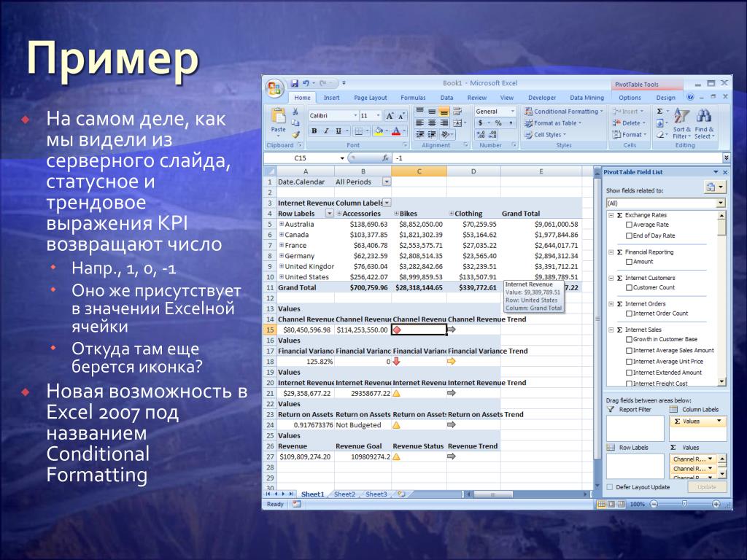
Task: Switch to the Insert ribbon tab
Action: pyautogui.click(x=332, y=98)
